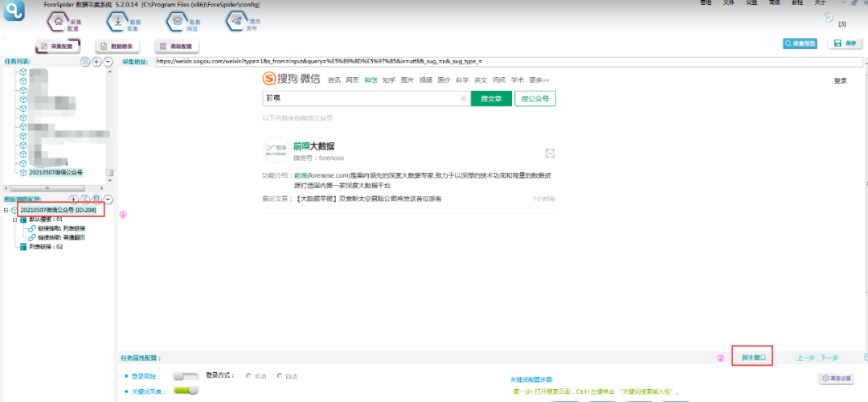Select 20210507微信公众号 [ID:204] template root
Viewport: 868px width, 402px height.
(x=58, y=211)
